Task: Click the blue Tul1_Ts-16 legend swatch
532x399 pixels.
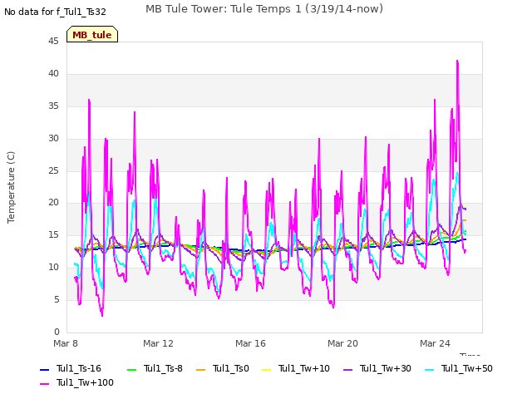Action: pos(44,369)
